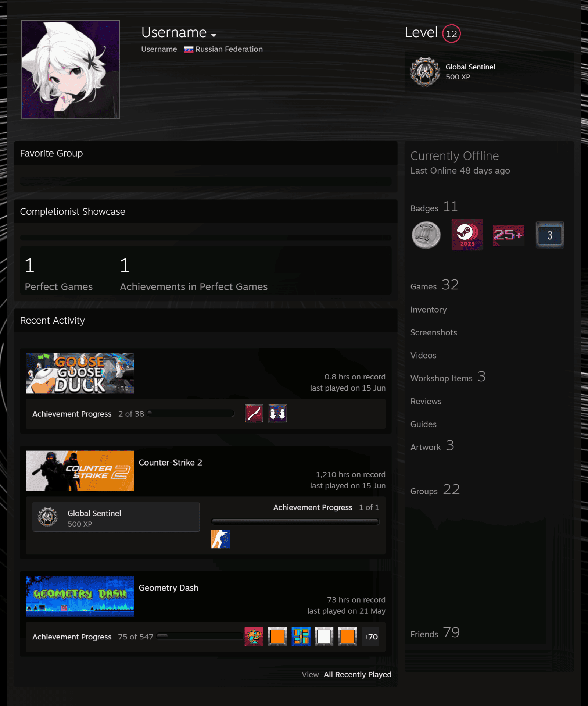
Task: Click the Global Sentinel 500 XP card in CS2 row
Action: pyautogui.click(x=116, y=517)
